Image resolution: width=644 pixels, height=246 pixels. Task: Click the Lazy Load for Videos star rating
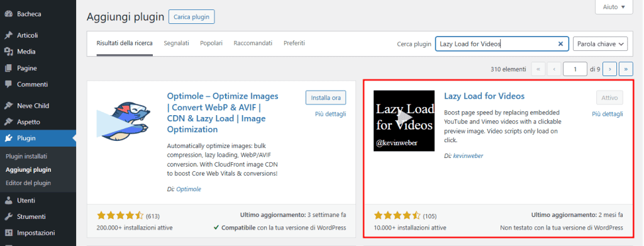[397, 215]
